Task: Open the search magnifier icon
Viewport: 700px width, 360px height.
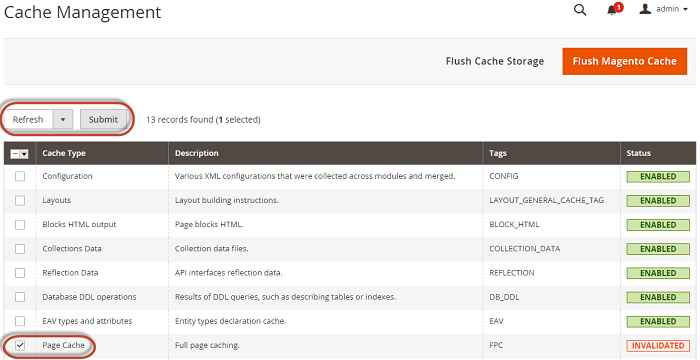Action: tap(579, 10)
